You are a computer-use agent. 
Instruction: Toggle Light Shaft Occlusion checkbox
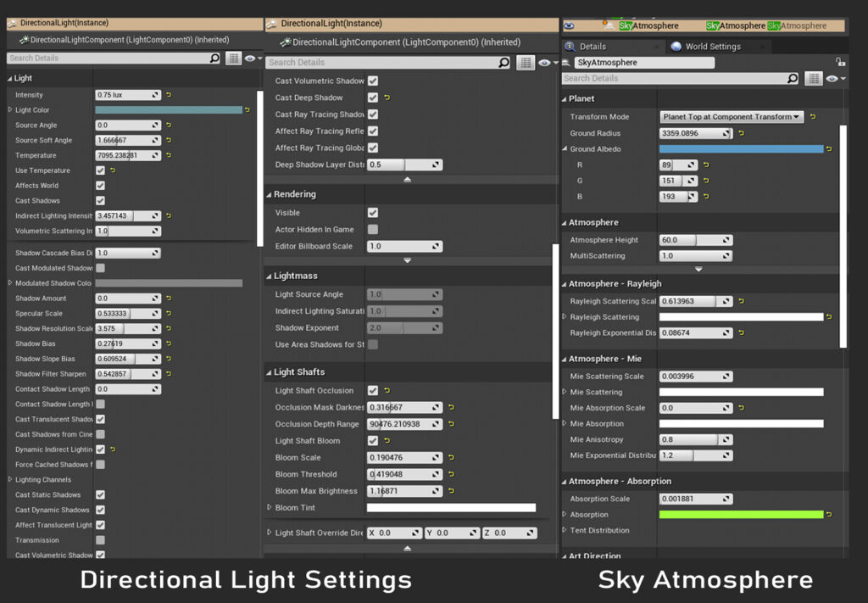coord(373,390)
